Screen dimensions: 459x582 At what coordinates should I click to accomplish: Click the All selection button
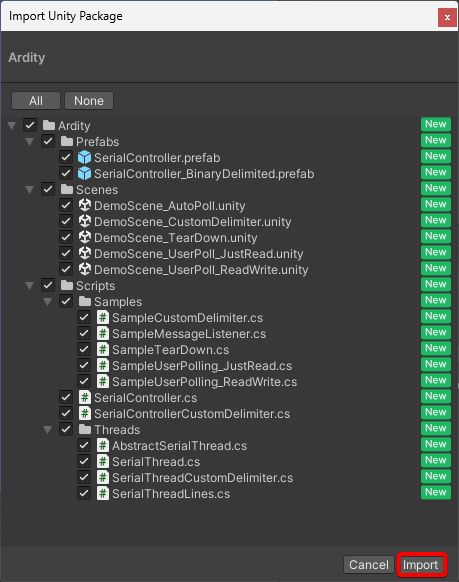pos(36,101)
